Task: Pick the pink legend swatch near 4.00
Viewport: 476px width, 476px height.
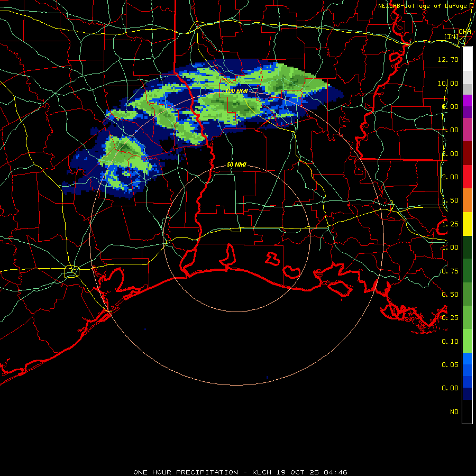Action: click(x=467, y=130)
